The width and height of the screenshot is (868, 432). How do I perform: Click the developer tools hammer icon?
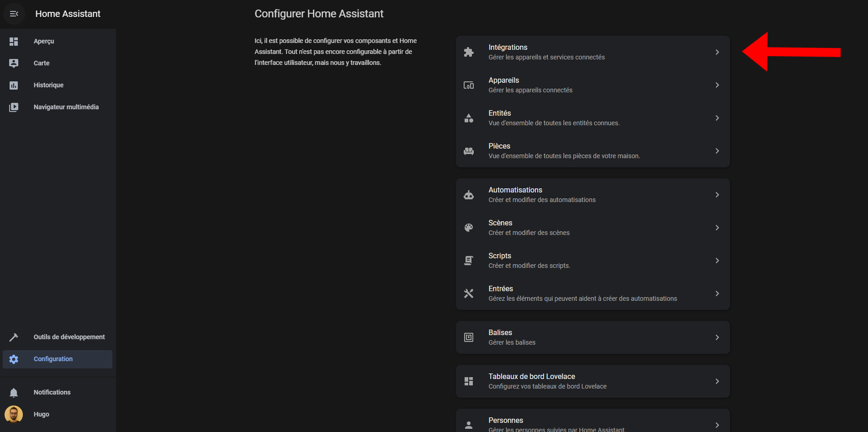(14, 337)
